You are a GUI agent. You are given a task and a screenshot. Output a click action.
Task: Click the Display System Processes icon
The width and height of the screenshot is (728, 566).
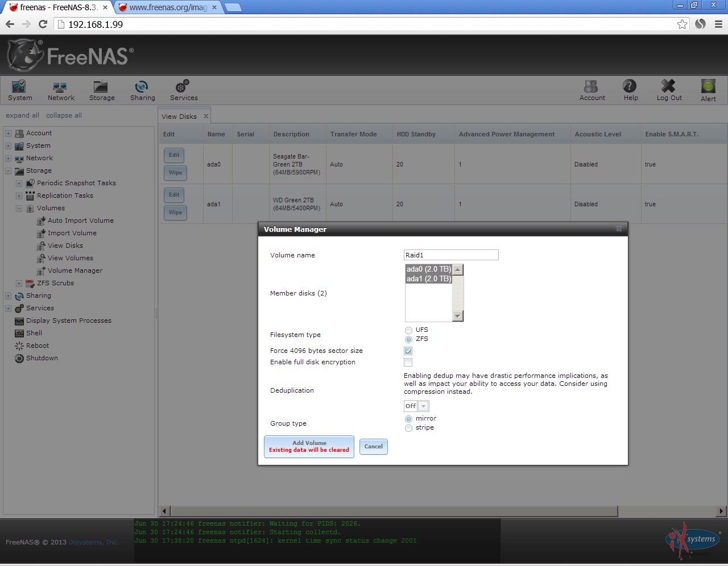19,321
